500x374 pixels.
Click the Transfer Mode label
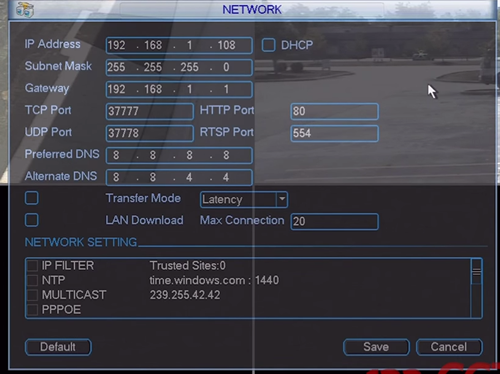143,198
